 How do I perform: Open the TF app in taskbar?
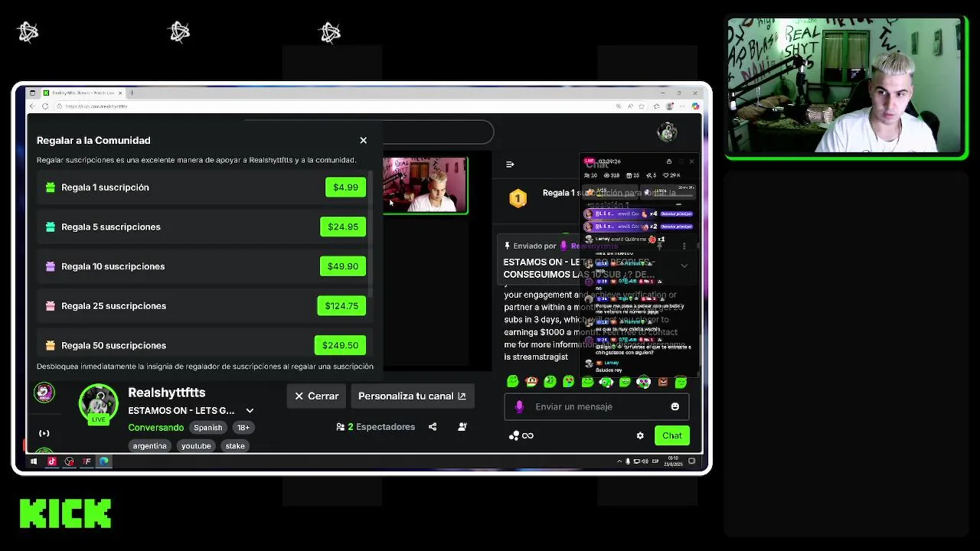click(x=87, y=461)
